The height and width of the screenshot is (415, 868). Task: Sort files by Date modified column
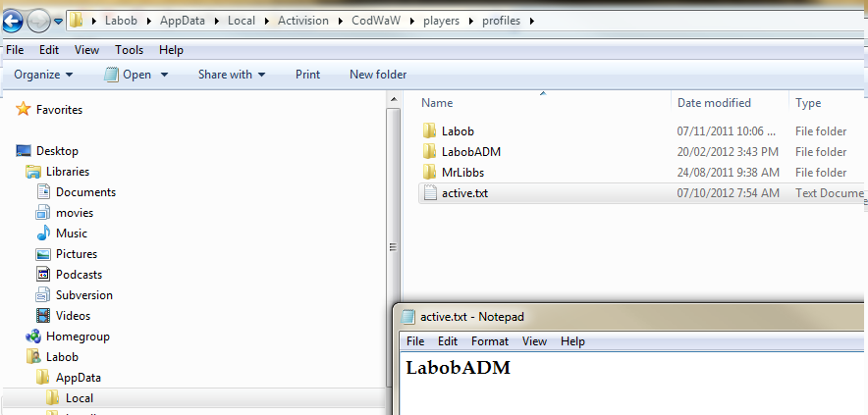tap(714, 103)
